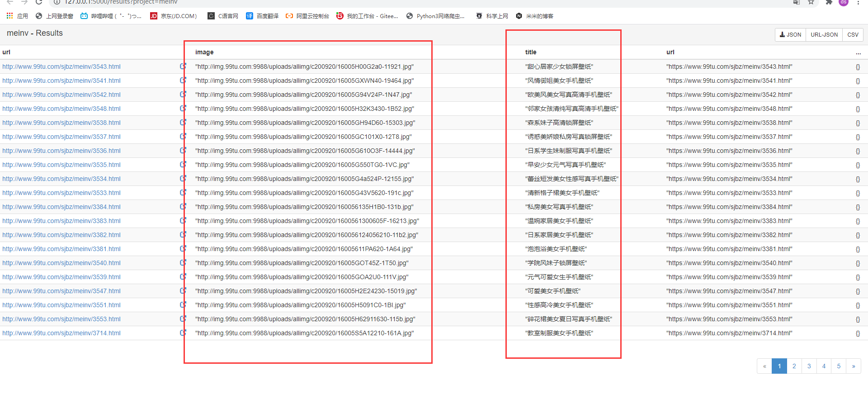Click external-link icon for 3533.html row
868x409 pixels.
click(x=183, y=192)
